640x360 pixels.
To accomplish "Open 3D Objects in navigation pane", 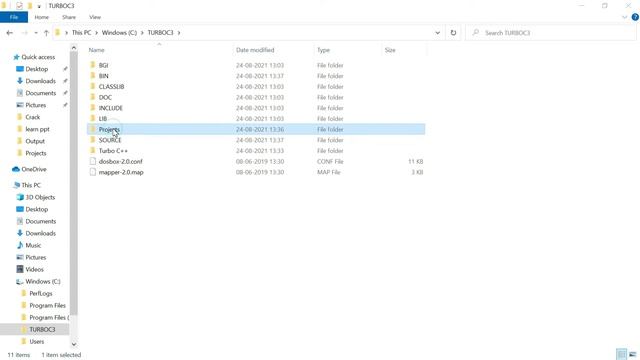I will [x=40, y=197].
